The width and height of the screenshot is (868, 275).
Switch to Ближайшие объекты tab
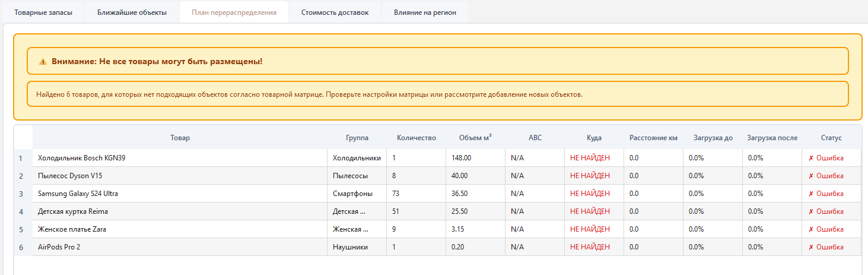click(132, 12)
